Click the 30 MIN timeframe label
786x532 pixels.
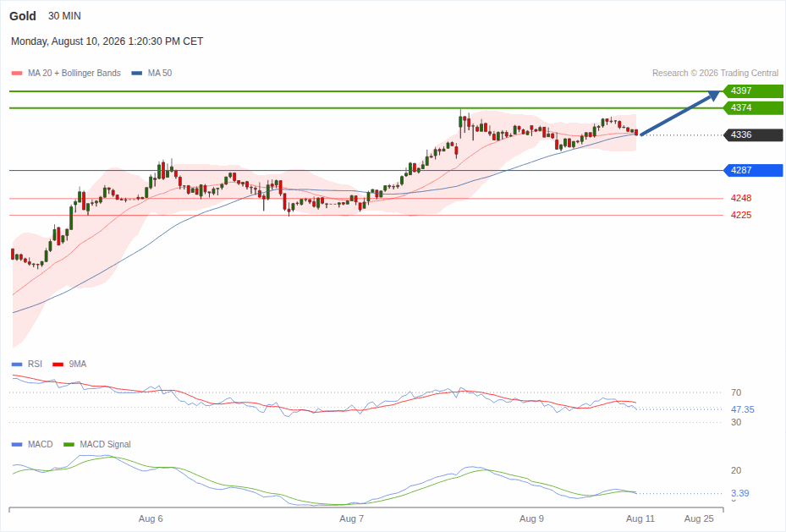coord(64,16)
